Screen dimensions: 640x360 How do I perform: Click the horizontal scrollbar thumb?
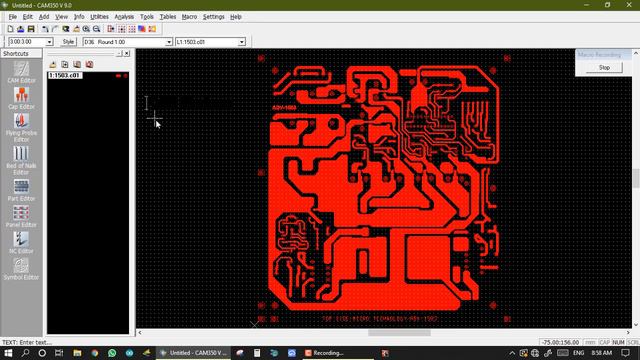pyautogui.click(x=399, y=333)
